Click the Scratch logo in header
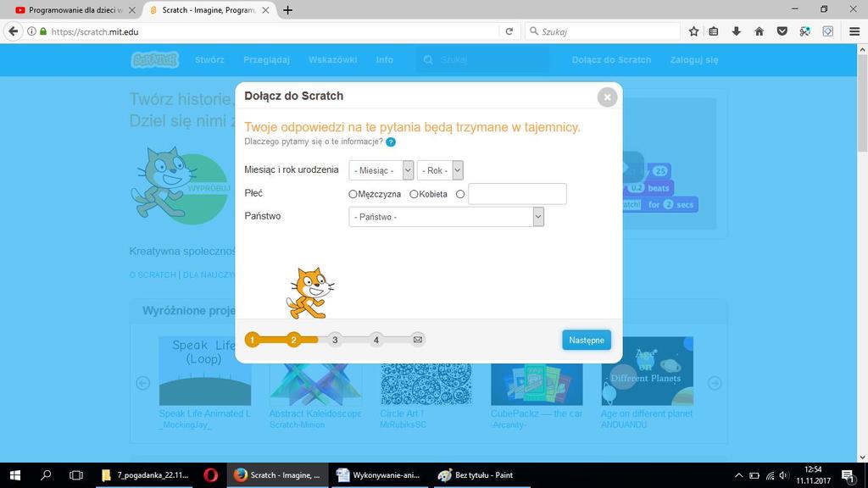Image resolution: width=868 pixels, height=488 pixels. tap(155, 60)
